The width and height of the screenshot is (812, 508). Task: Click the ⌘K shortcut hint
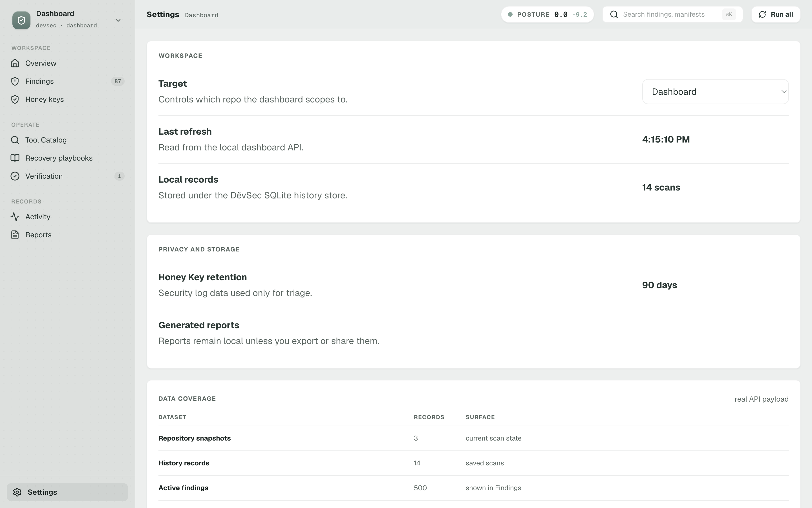click(729, 14)
